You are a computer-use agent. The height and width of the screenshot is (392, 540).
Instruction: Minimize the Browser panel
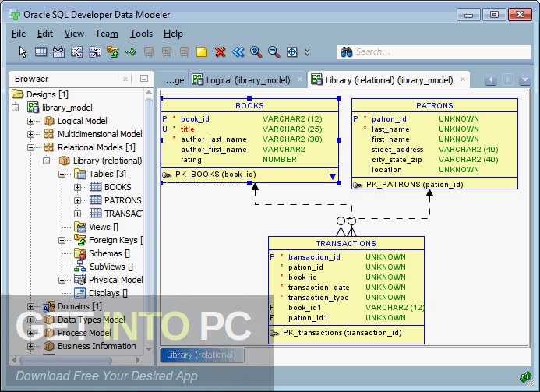pos(144,79)
